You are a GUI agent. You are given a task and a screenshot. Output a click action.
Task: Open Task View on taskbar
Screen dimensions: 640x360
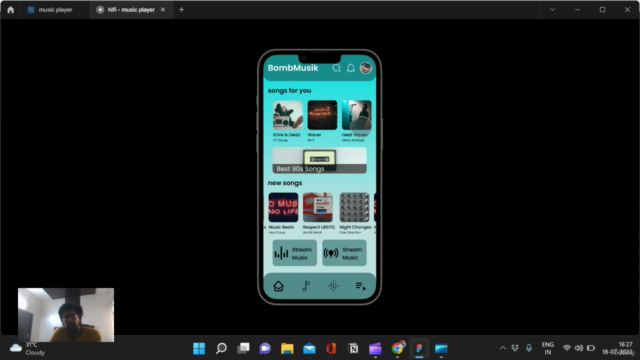243,348
